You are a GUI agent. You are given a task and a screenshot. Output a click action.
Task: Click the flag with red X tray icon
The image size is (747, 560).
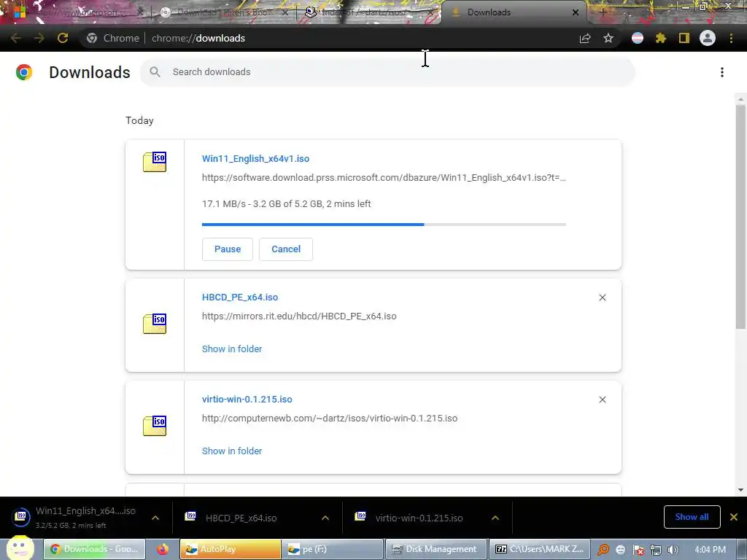[638, 550]
